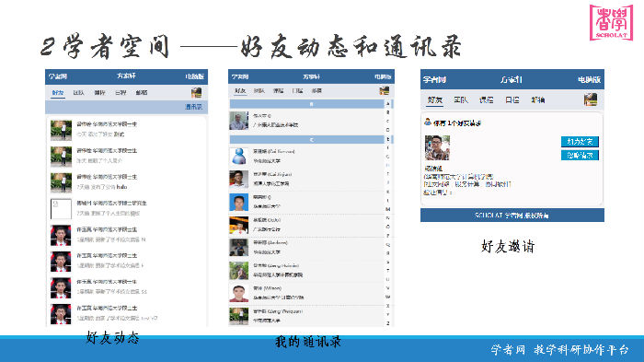
Task: Select the 日程 tab in 我的通讯录 screen
Action: click(x=297, y=90)
